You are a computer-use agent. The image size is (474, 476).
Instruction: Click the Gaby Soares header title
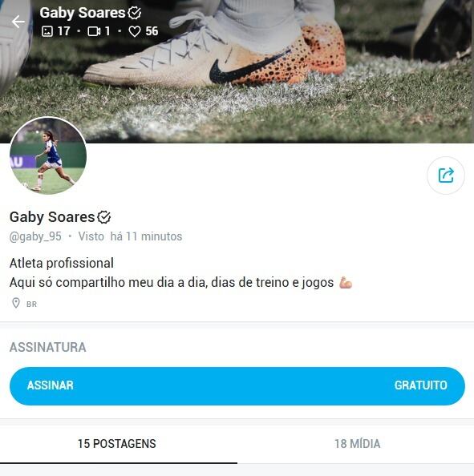(x=83, y=13)
